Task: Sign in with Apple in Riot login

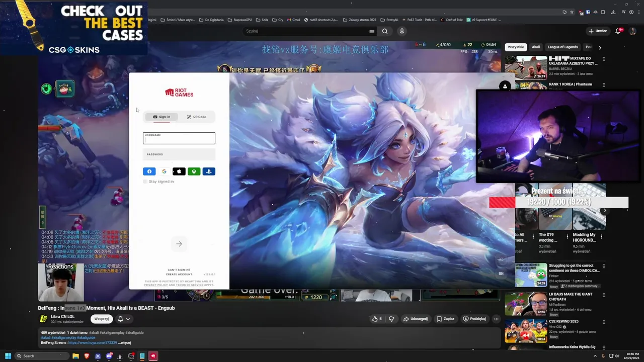Action: tap(179, 171)
